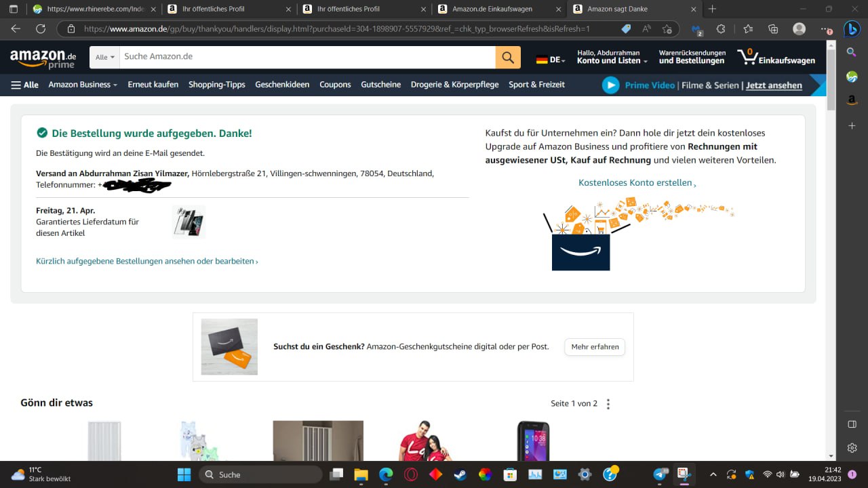Open File Explorer from the taskbar
This screenshot has width=868, height=488.
pos(361,474)
